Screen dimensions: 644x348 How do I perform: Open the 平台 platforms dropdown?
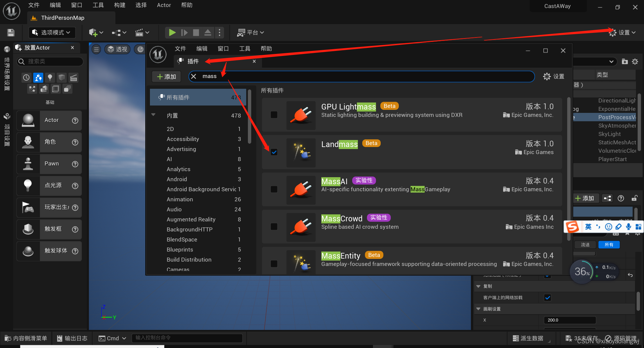(251, 32)
